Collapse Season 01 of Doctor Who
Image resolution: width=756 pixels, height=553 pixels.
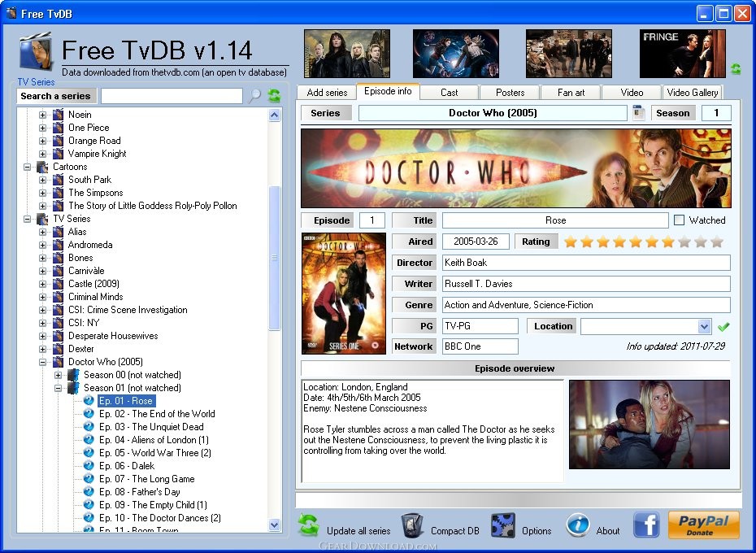(x=58, y=388)
